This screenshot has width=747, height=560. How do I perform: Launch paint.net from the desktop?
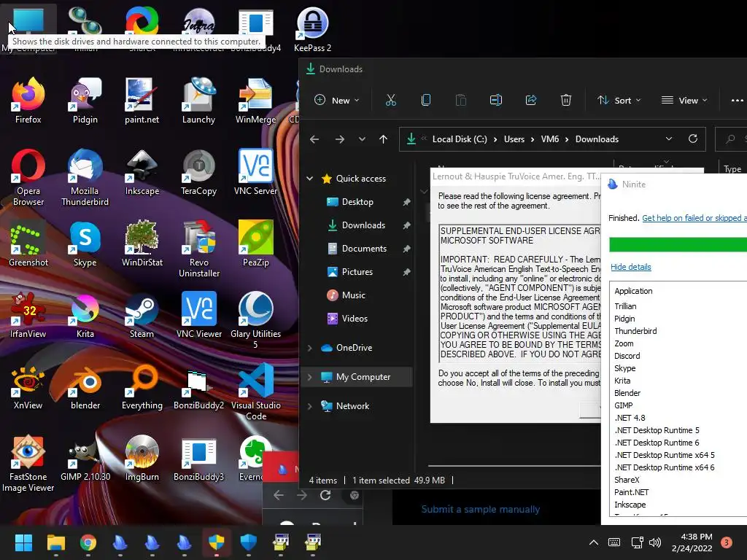[x=142, y=101]
